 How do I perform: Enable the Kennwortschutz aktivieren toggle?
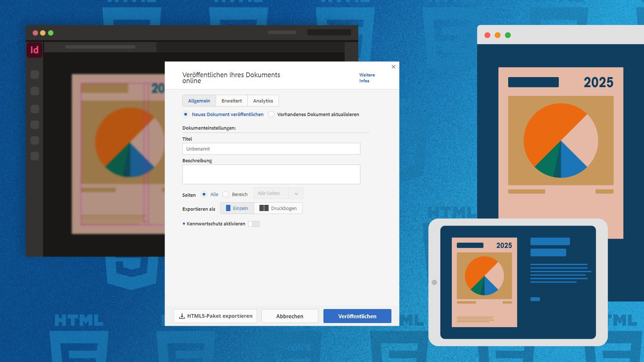254,224
